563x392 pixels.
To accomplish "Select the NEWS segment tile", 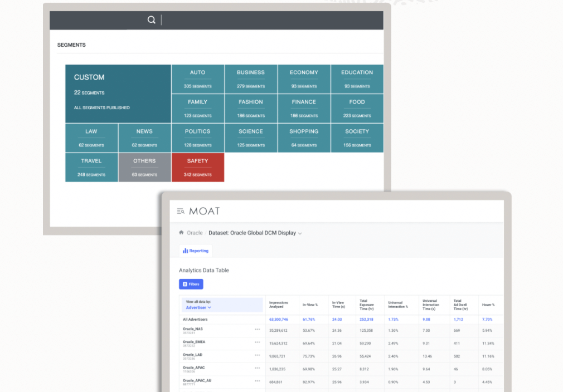I will (145, 138).
